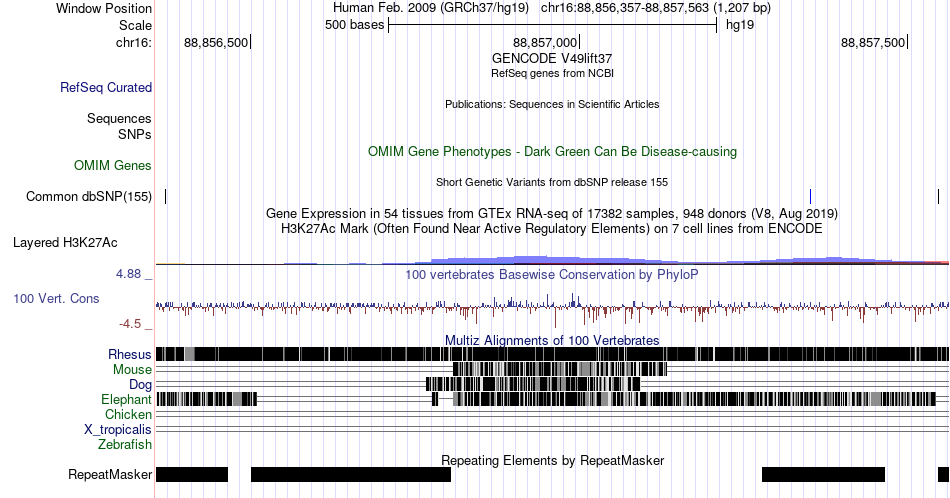Open Publications: Sequences in Scientific Articles title
Image resolution: width=950 pixels, height=498 pixels.
tap(552, 104)
